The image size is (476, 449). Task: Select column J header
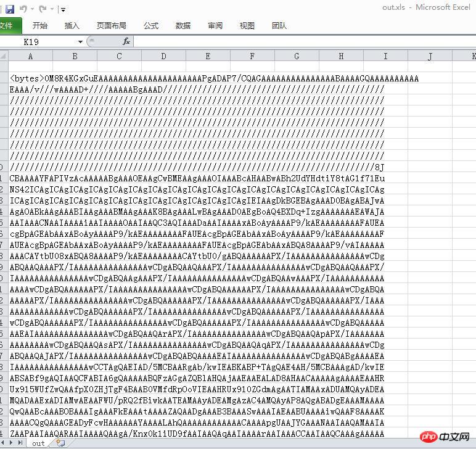(430, 56)
